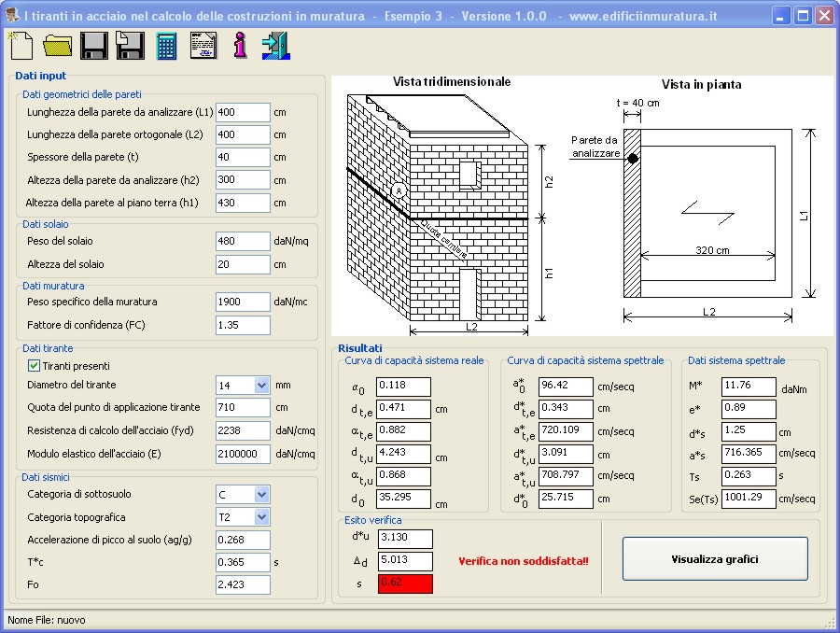The width and height of the screenshot is (840, 633).
Task: Click the d*0 result field showing 25.715
Action: point(566,499)
